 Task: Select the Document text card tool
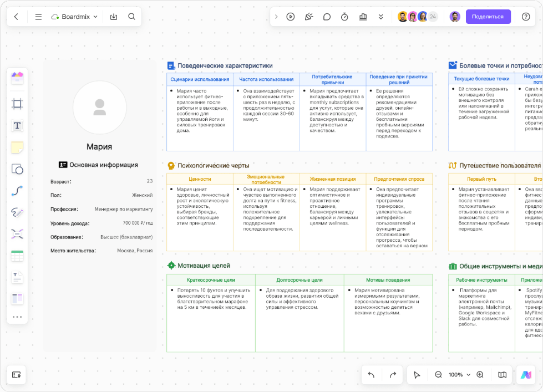tap(17, 277)
